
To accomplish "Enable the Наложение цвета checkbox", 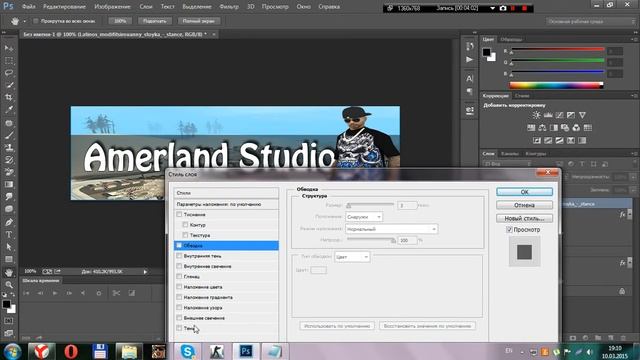I will point(179,287).
